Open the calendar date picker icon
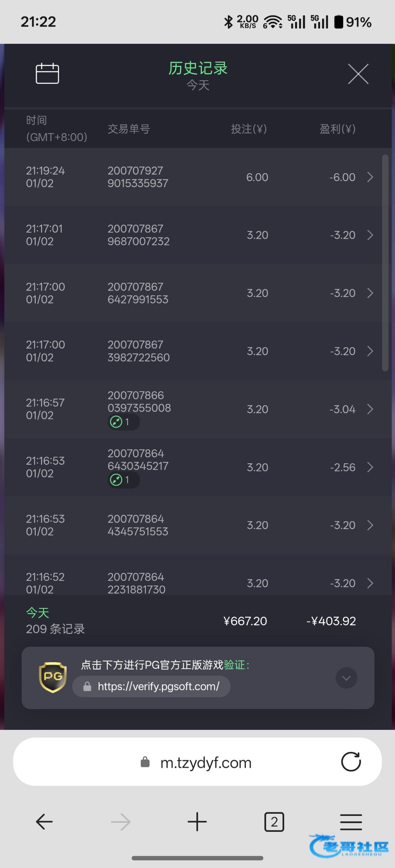Image resolution: width=395 pixels, height=868 pixels. [x=47, y=73]
